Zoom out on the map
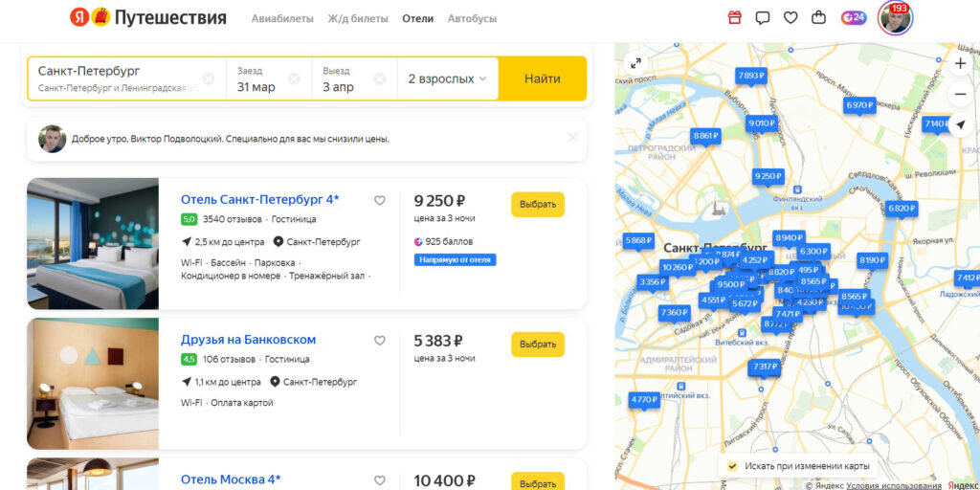 coord(961,95)
